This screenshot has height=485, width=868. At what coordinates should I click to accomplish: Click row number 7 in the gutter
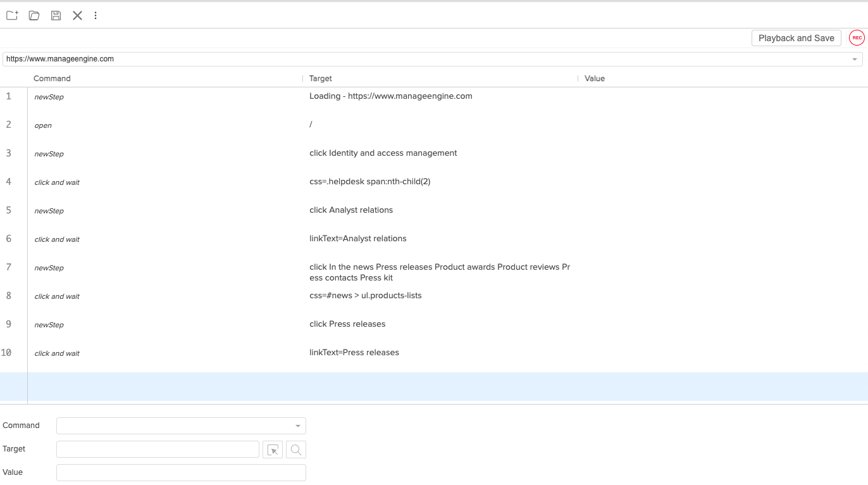click(9, 267)
